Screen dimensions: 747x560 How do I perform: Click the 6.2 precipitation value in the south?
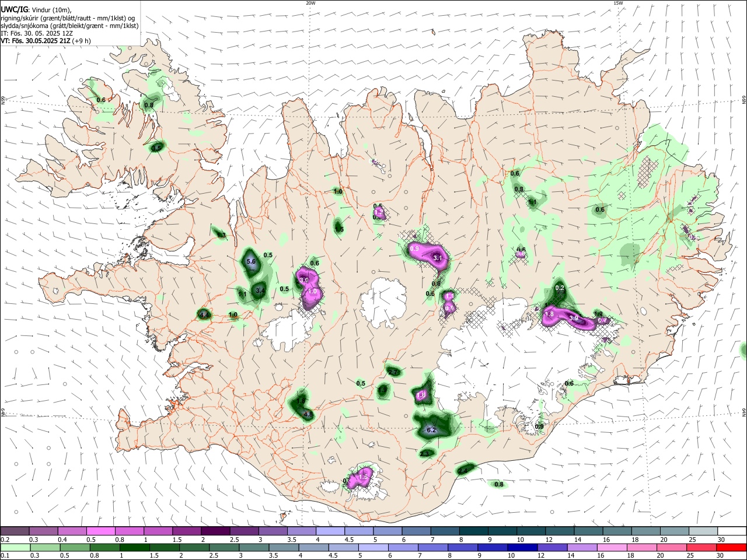(x=432, y=430)
